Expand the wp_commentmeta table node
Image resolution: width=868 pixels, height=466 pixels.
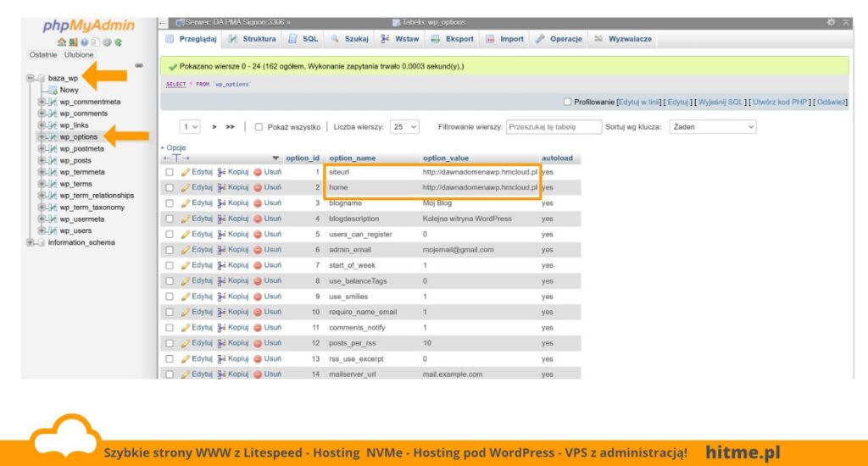click(x=42, y=102)
